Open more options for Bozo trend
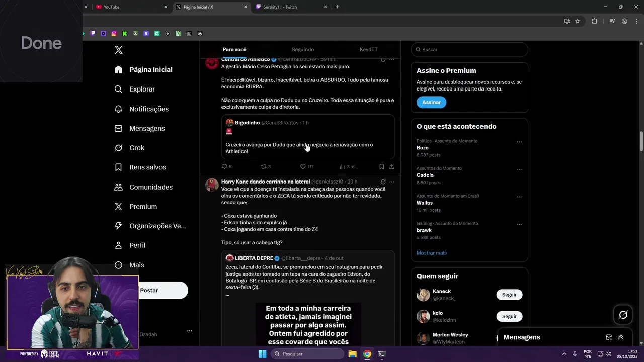This screenshot has height=362, width=644. 519,142
